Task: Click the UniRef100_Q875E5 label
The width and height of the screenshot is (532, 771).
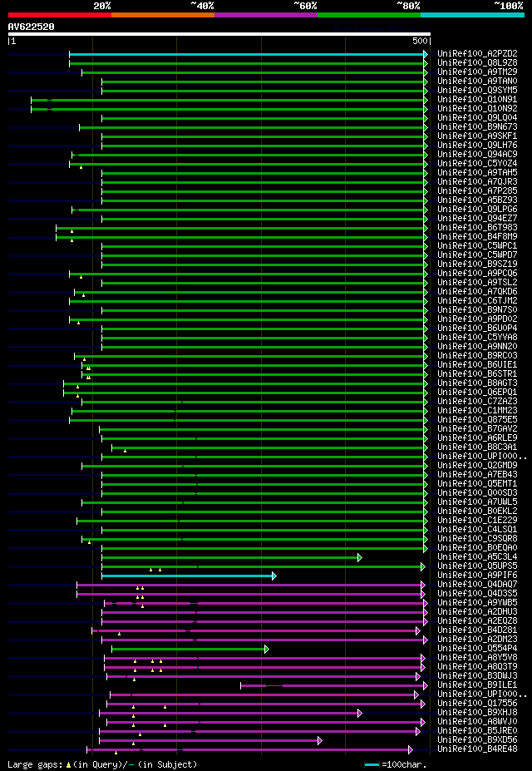Action: point(477,420)
